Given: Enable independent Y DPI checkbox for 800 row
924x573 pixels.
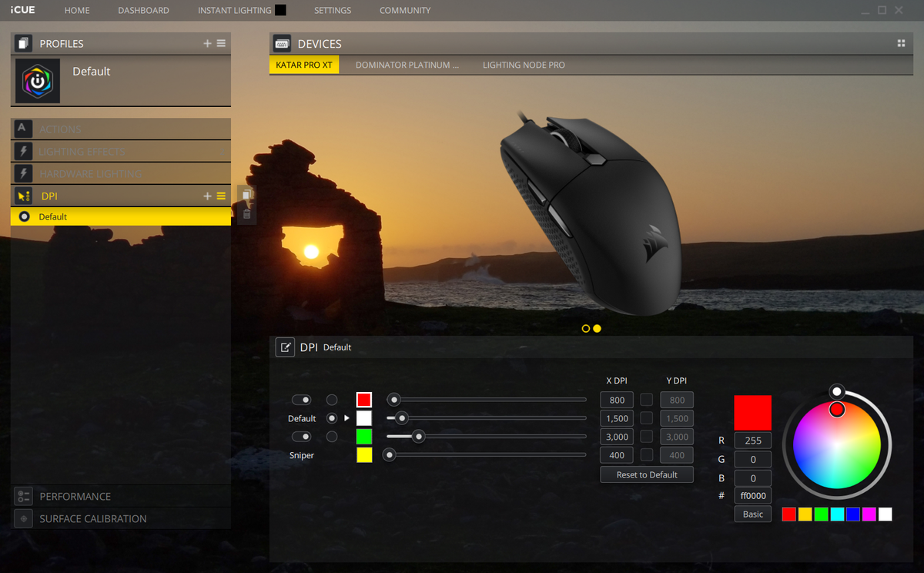Looking at the screenshot, I should [x=647, y=400].
